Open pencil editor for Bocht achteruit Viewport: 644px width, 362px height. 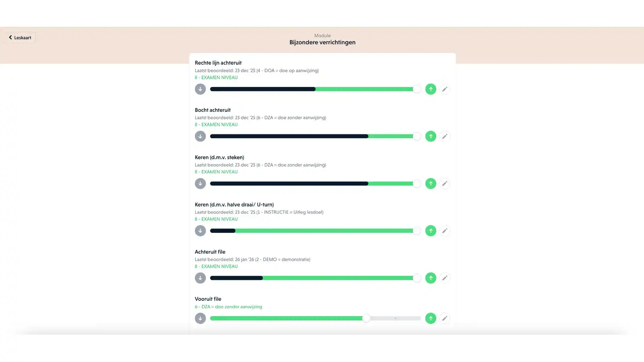pos(444,136)
